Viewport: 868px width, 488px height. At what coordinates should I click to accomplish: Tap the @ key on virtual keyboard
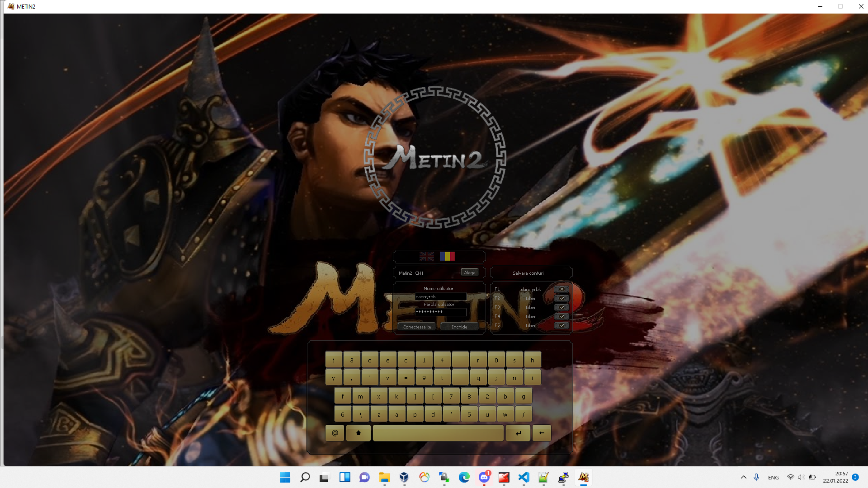coord(335,433)
